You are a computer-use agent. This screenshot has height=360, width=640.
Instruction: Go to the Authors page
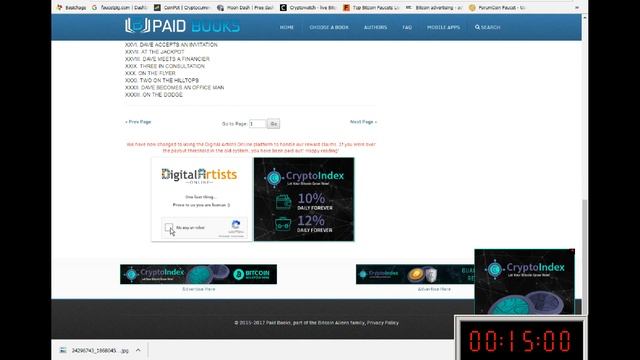375,27
